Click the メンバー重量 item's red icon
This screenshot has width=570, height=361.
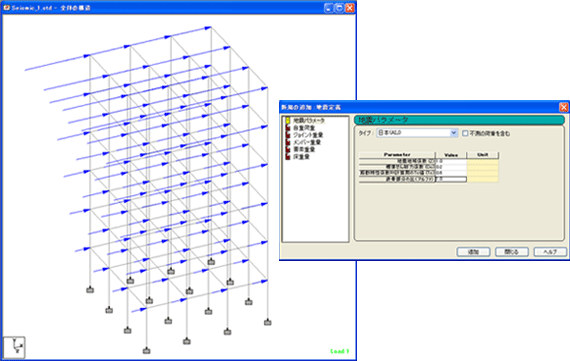click(x=288, y=142)
